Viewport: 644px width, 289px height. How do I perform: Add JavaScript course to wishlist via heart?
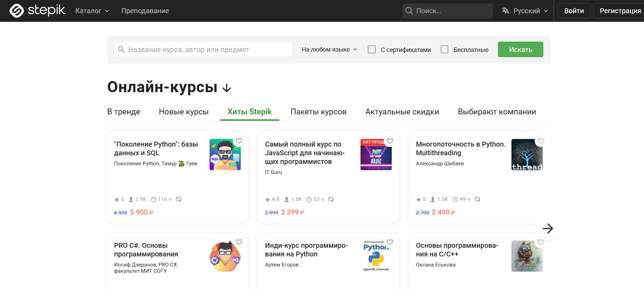click(x=390, y=141)
